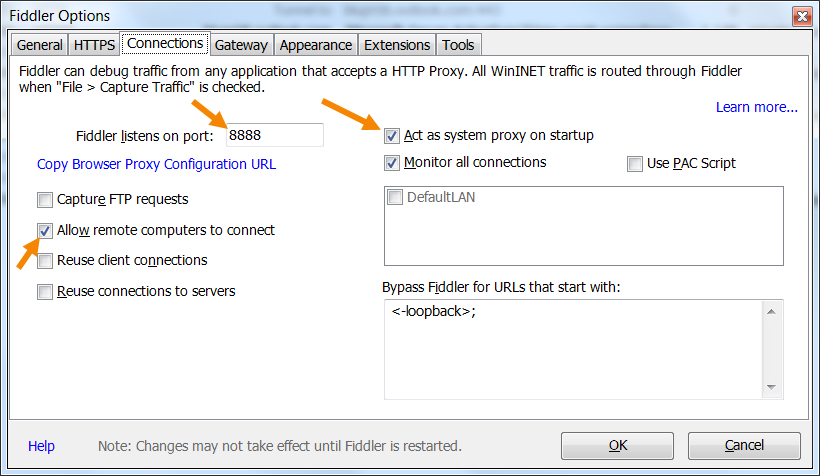Enable Capture FTP requests checkbox
The height and width of the screenshot is (476, 820).
click(x=45, y=200)
